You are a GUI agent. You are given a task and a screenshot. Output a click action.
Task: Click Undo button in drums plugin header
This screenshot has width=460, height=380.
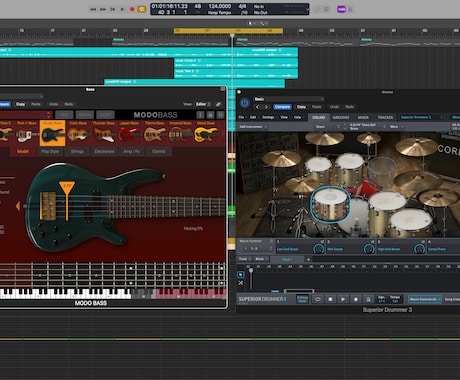click(334, 107)
